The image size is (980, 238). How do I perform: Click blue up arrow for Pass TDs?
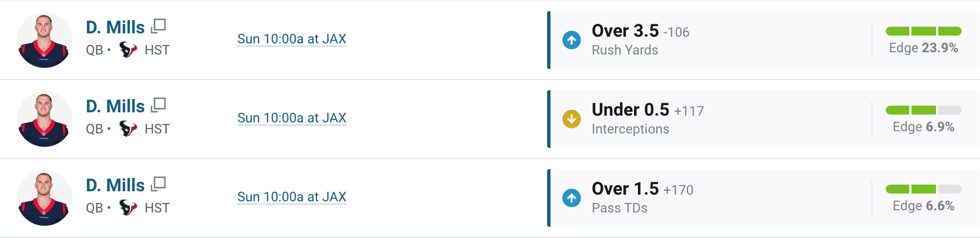(x=572, y=198)
